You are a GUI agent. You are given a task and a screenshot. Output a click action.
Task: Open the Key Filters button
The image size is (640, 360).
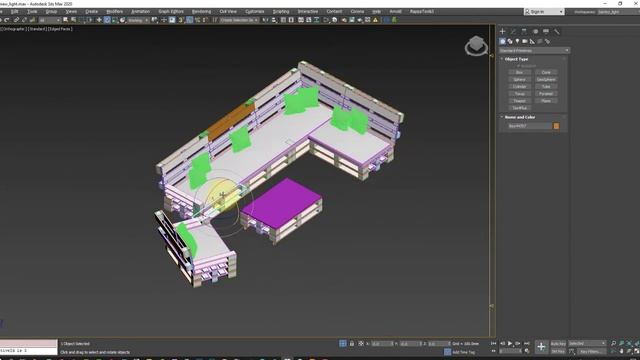591,351
